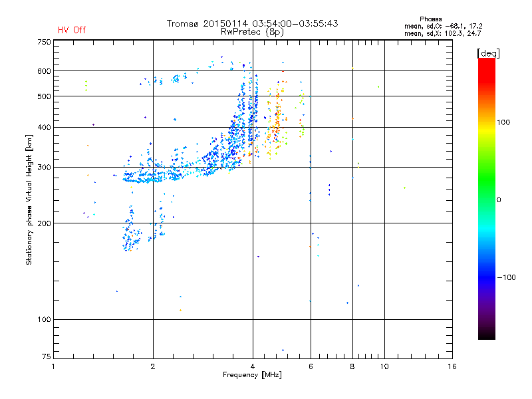This screenshot has height=399, width=532.
Task: Click the y-axis label "300"
Action: click(x=44, y=168)
